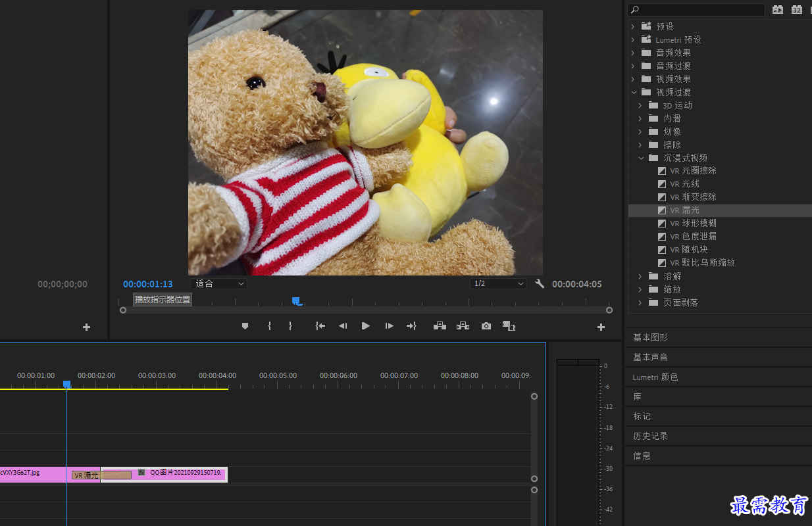Click the Extract button
This screenshot has height=526, width=812.
coord(463,325)
